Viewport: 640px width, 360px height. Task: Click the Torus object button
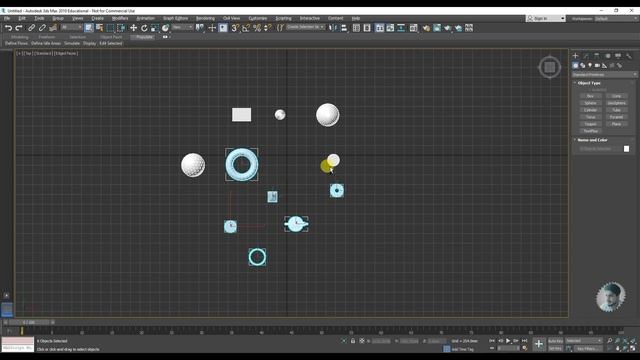coord(590,117)
